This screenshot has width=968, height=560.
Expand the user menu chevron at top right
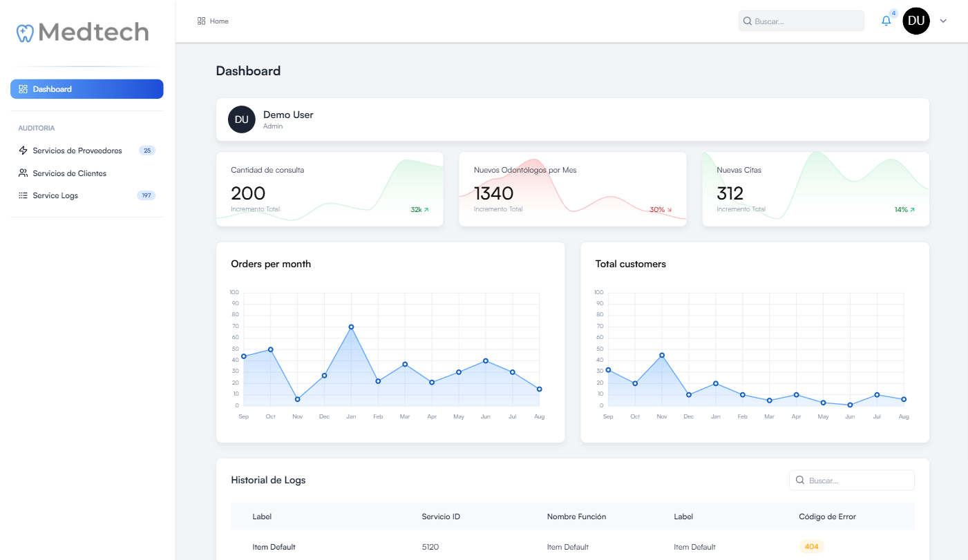point(943,21)
